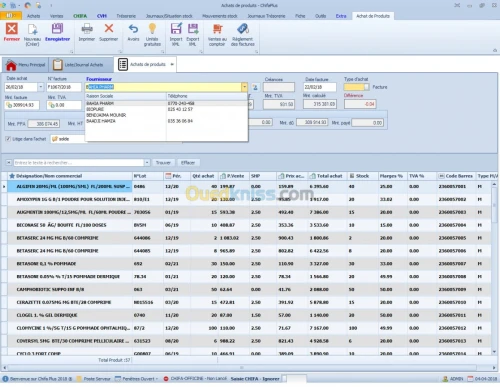Click the Mnt. facture amount field

pos(22,105)
